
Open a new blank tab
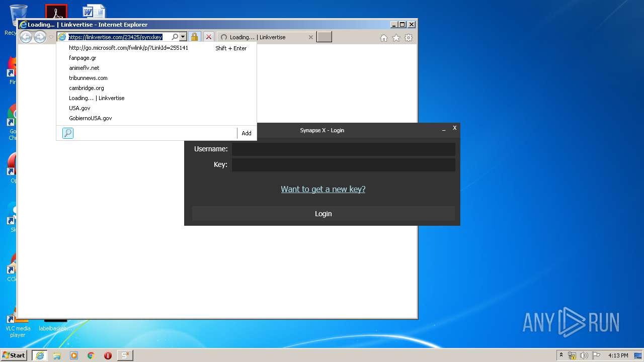click(324, 37)
